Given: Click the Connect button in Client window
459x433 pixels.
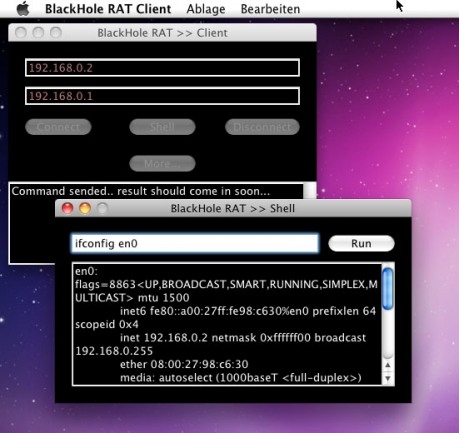Looking at the screenshot, I should click(x=58, y=127).
